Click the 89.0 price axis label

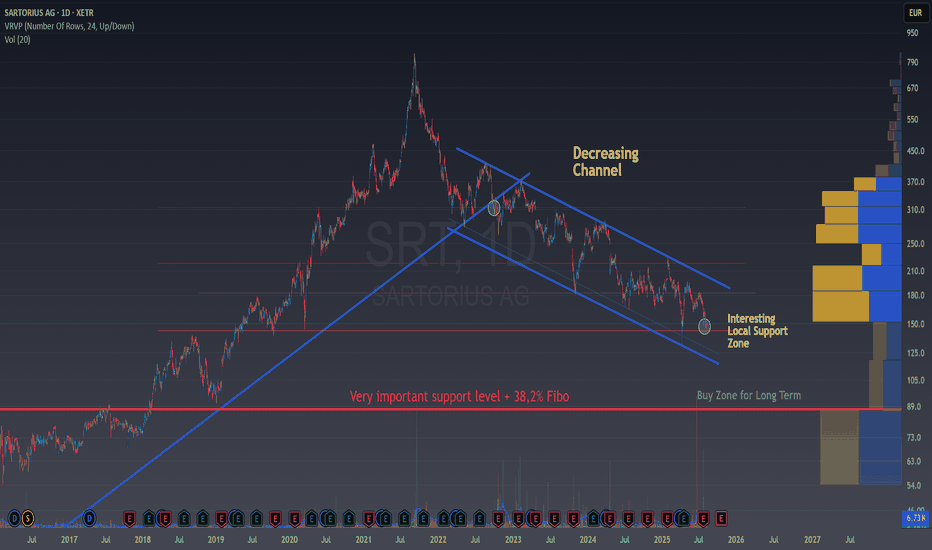click(x=914, y=407)
